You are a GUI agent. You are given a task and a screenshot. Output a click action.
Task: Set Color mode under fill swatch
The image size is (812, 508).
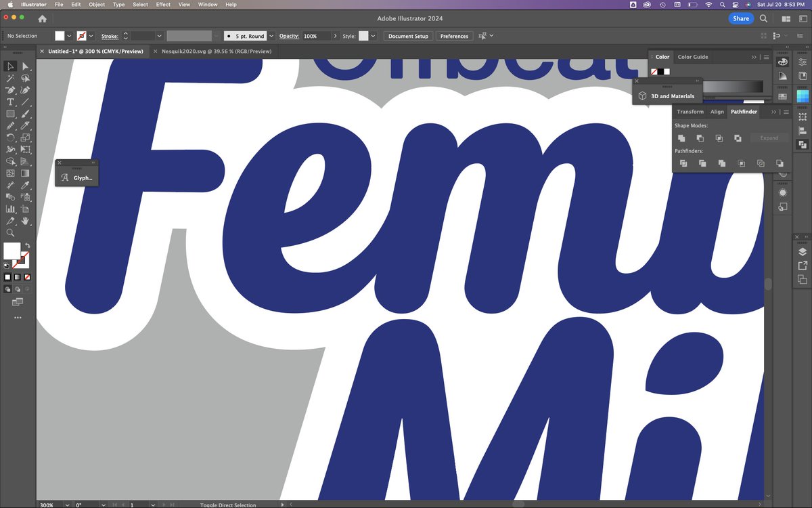pos(8,277)
